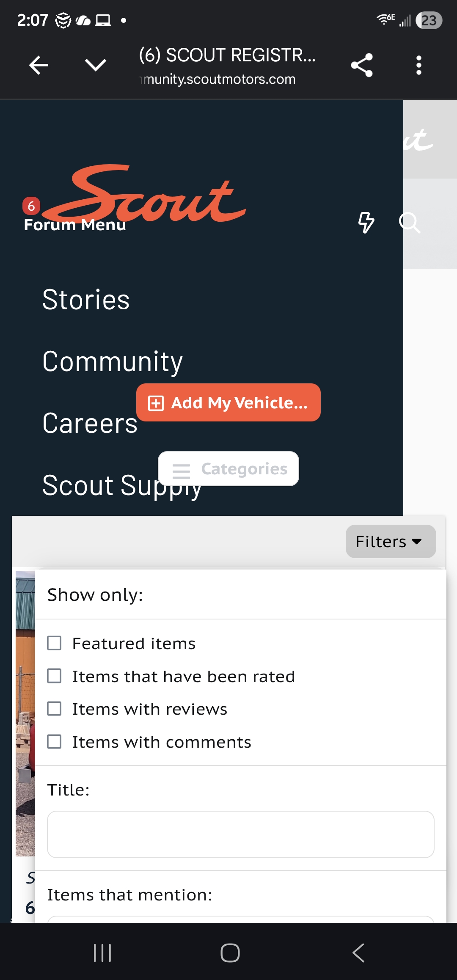Check Items that have been rated
Screen dimensions: 457x980
54,676
